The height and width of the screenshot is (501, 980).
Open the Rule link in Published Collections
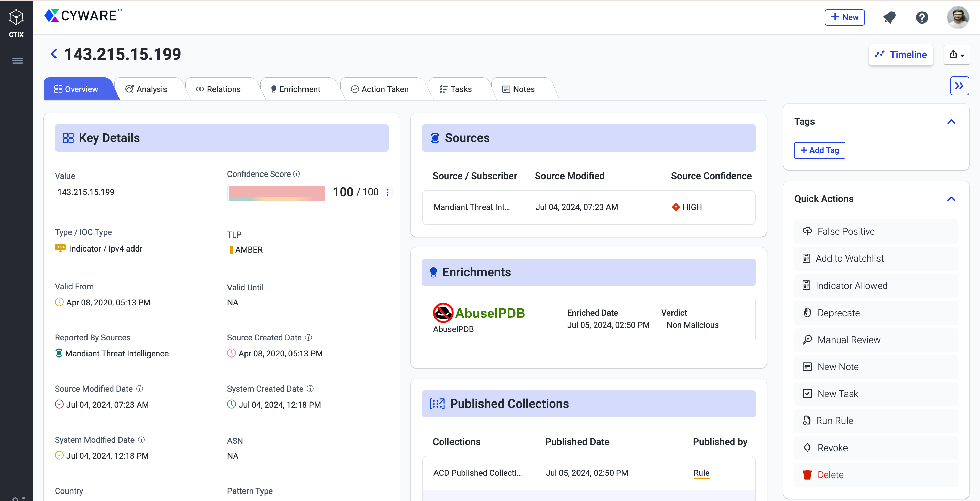tap(701, 473)
